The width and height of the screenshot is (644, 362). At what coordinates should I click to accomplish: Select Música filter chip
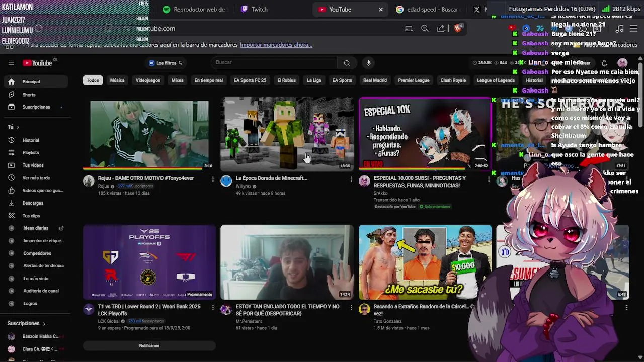(x=117, y=80)
